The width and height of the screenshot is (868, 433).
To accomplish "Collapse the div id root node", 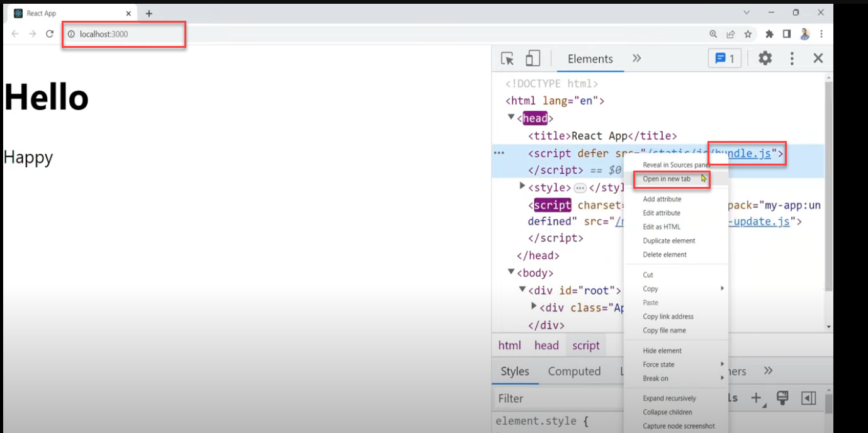I will point(522,290).
